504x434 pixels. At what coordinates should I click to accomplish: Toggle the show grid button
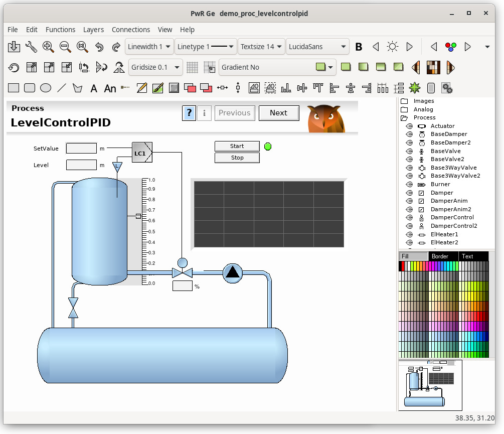tap(192, 67)
